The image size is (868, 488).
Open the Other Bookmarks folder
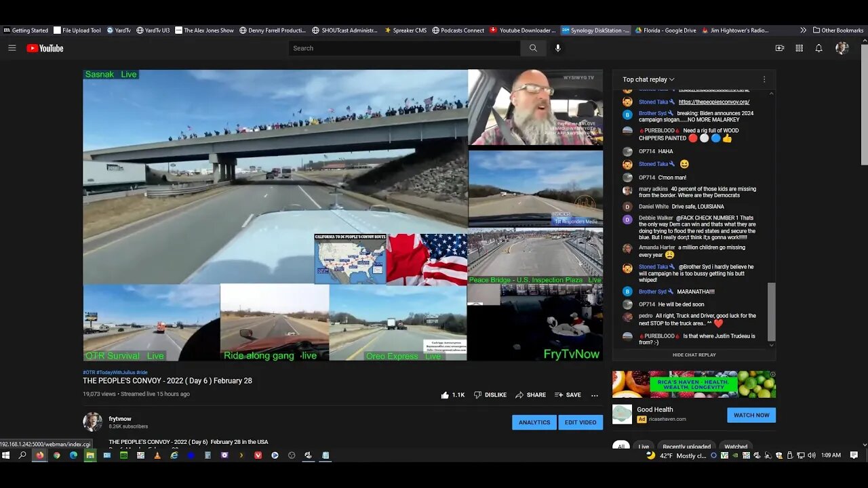pyautogui.click(x=838, y=30)
